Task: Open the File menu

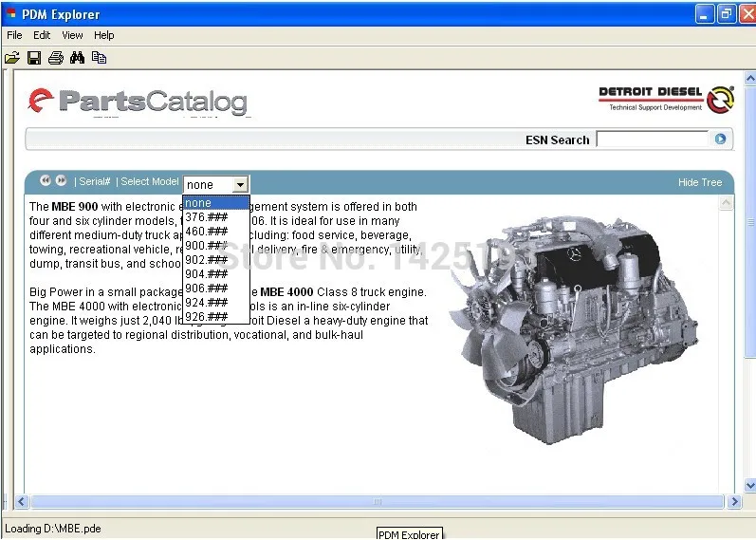Action: pyautogui.click(x=14, y=35)
